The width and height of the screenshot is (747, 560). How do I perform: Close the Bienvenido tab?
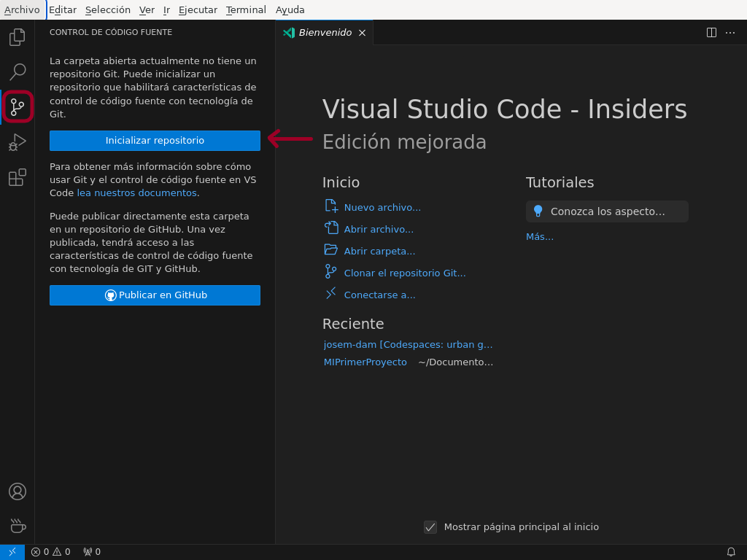point(362,32)
